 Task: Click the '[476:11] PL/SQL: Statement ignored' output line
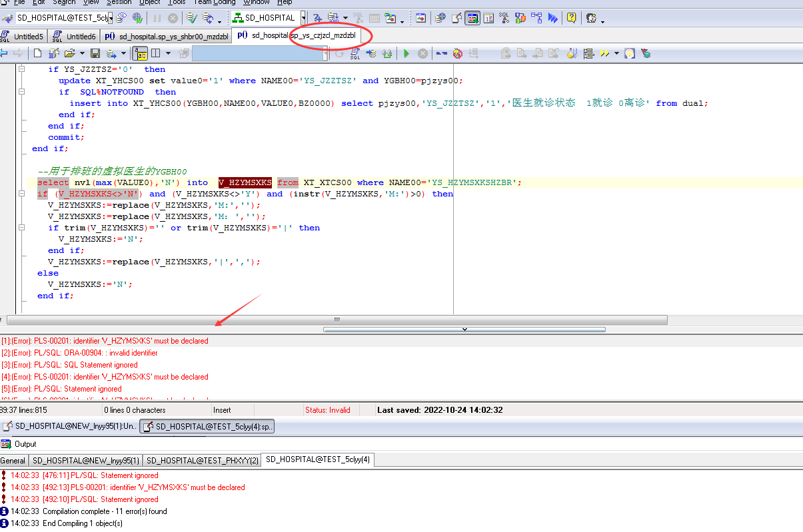coord(84,475)
